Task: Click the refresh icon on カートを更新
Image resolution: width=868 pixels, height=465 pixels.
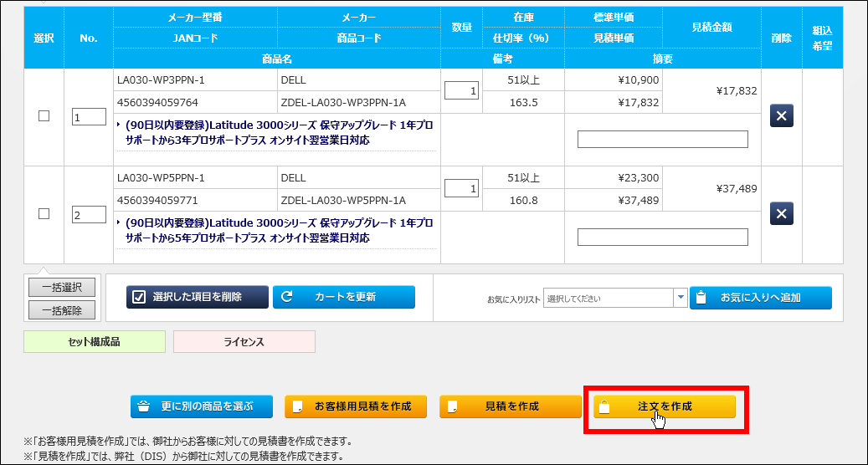Action: pyautogui.click(x=287, y=297)
